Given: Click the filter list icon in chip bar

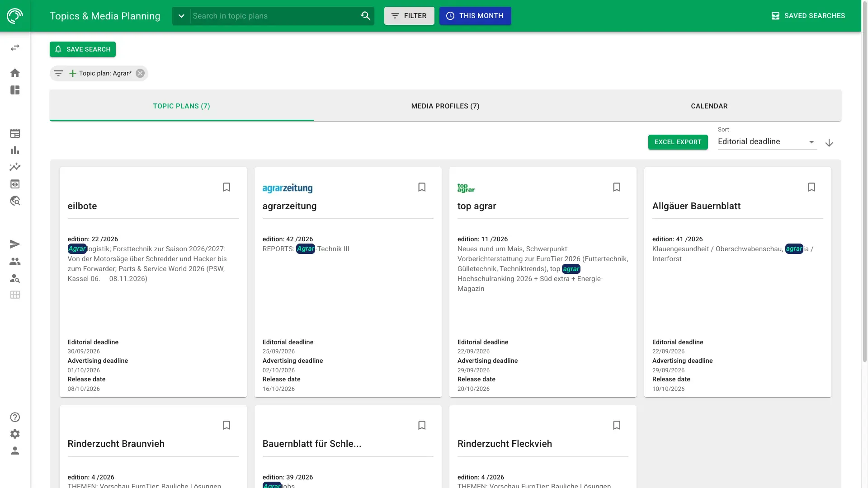Looking at the screenshot, I should tap(58, 73).
